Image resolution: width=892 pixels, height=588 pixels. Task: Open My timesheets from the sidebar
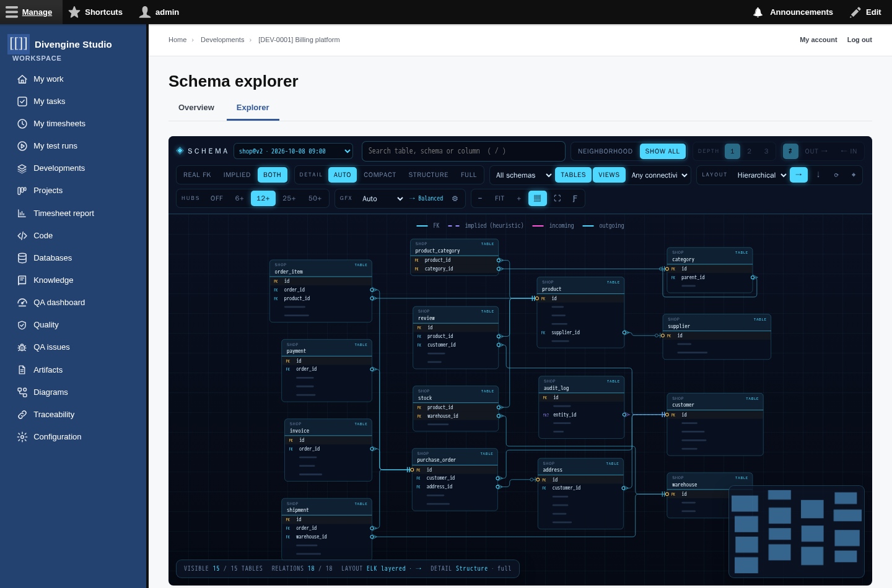tap(59, 124)
